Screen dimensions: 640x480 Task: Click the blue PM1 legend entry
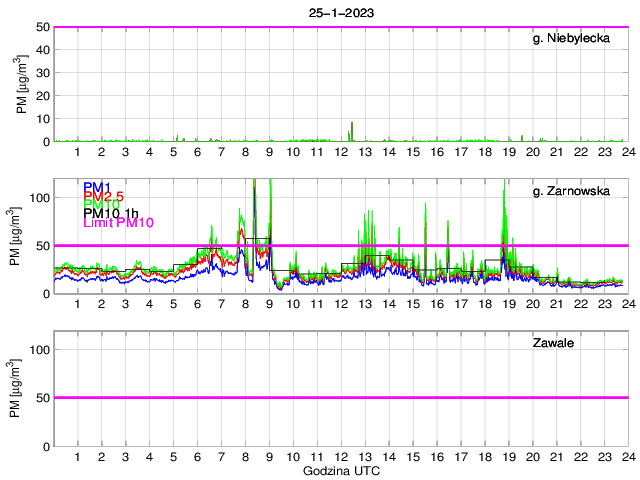click(97, 187)
